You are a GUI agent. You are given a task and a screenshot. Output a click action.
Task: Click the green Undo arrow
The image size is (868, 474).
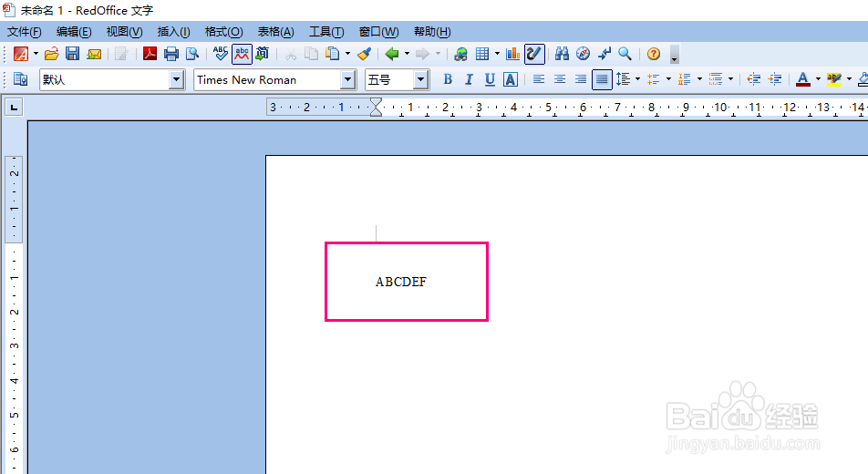click(x=392, y=54)
